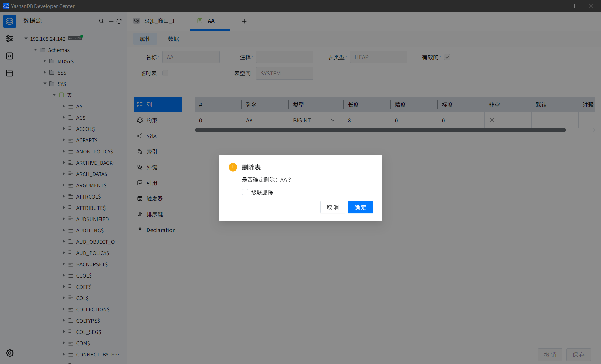601x364 pixels.
Task: Click the data source database icon in sidebar
Action: click(x=9, y=21)
